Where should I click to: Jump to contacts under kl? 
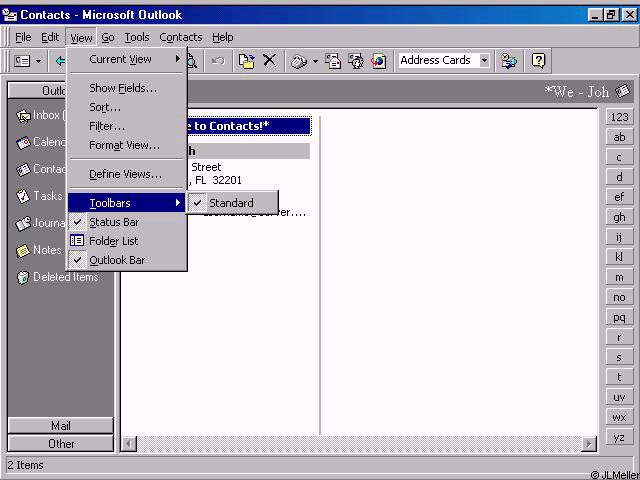coord(619,257)
